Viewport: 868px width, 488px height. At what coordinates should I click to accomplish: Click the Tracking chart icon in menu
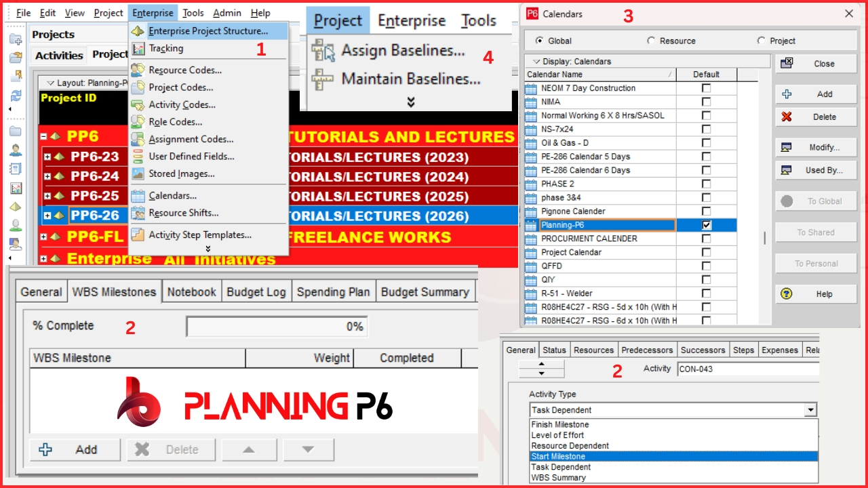coord(138,49)
